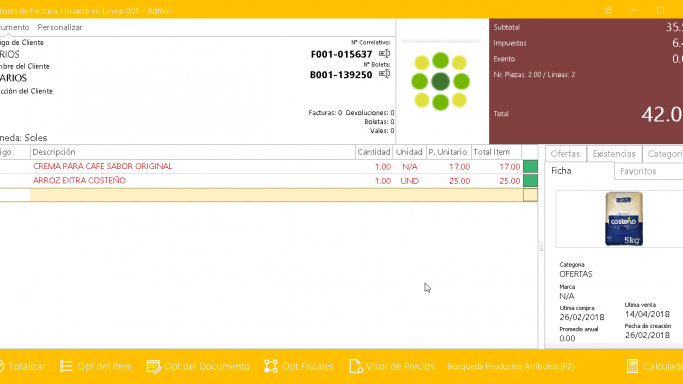Open Opt Fiscales options
The width and height of the screenshot is (683, 384).
pyautogui.click(x=299, y=366)
